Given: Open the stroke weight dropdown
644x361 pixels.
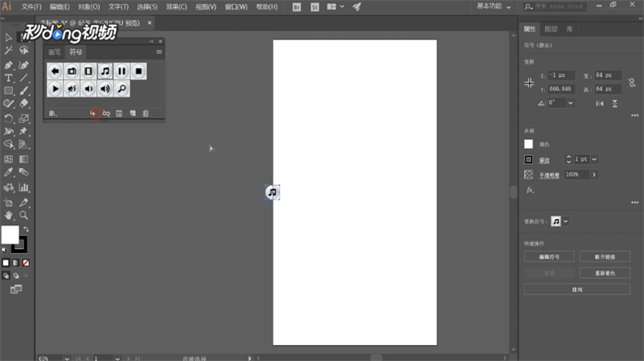Looking at the screenshot, I should click(594, 159).
